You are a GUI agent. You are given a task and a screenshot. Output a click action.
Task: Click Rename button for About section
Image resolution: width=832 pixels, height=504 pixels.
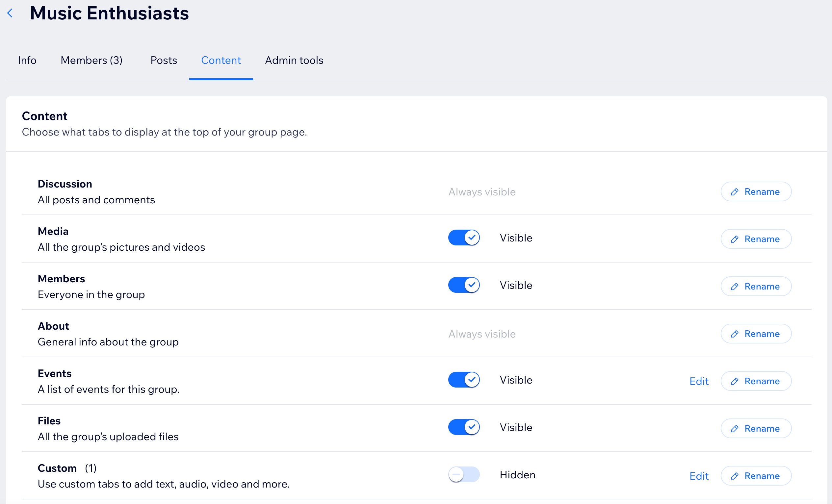click(x=755, y=334)
